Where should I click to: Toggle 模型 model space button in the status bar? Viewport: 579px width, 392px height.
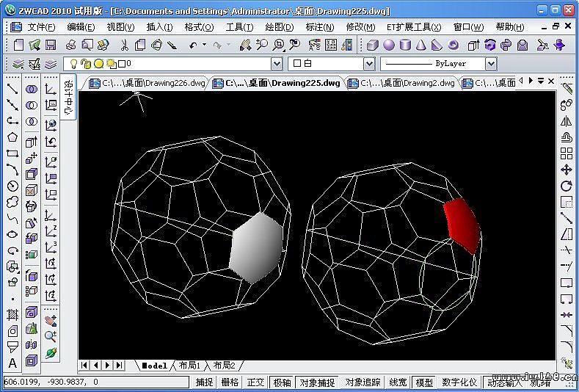pyautogui.click(x=424, y=382)
